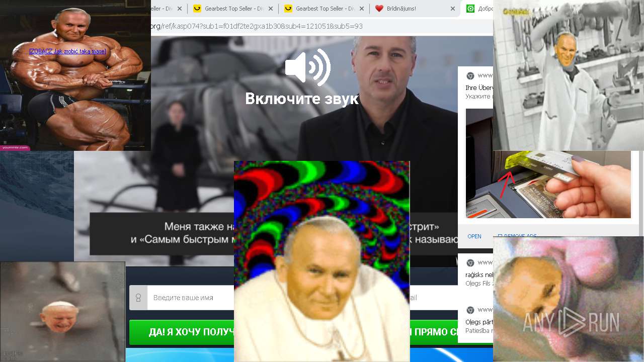Click OPEN on the ATM card notification
The height and width of the screenshot is (362, 644).
tap(474, 236)
